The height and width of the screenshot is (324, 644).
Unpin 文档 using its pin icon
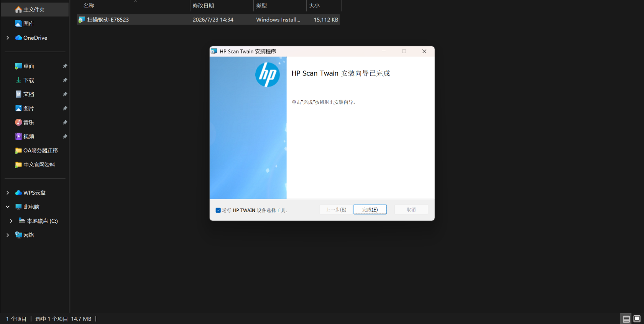coord(65,94)
